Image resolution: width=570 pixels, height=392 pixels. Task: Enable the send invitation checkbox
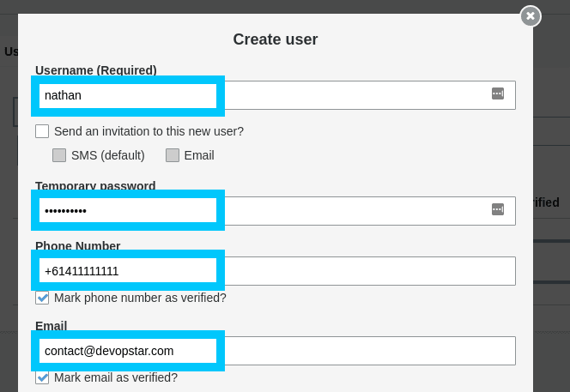(x=42, y=131)
